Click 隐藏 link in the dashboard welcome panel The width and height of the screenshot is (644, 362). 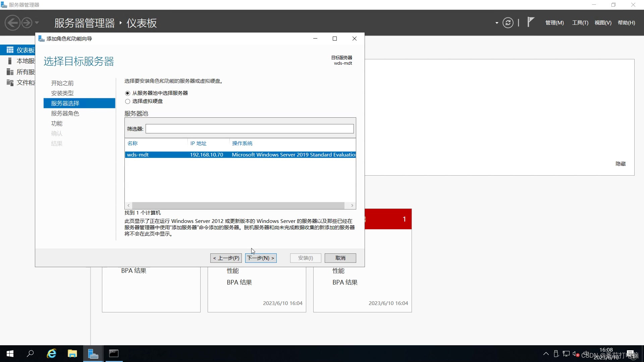[x=621, y=164]
